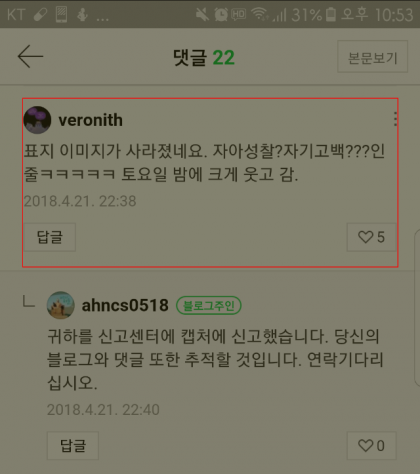Click veronith's comment text
This screenshot has height=474, width=420.
204,163
